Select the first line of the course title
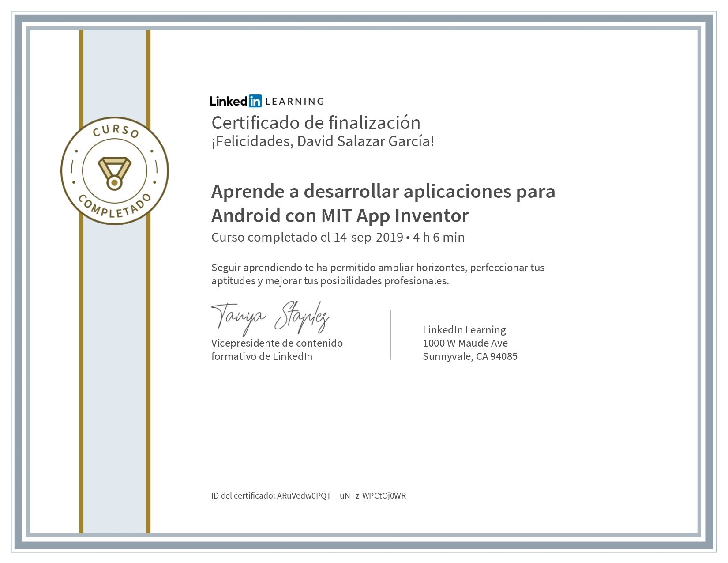Viewport: 728px width, 563px height. 383,191
